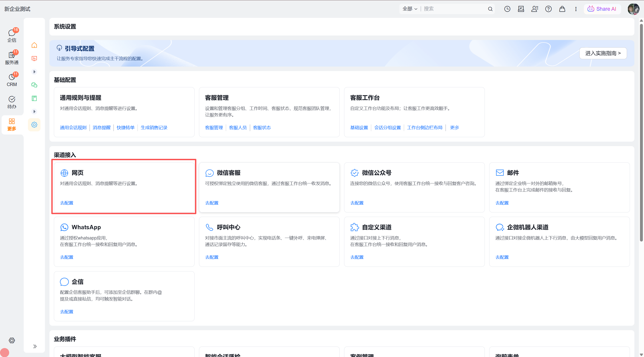
Task: Expand the 全部 search scope dropdown
Action: click(x=410, y=9)
